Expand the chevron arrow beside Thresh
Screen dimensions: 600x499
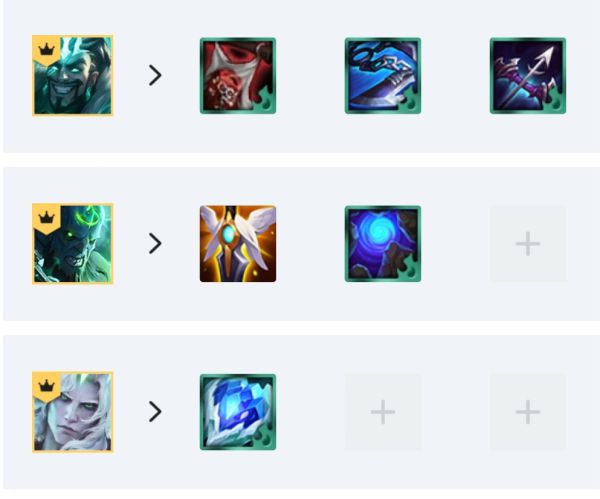(x=155, y=243)
